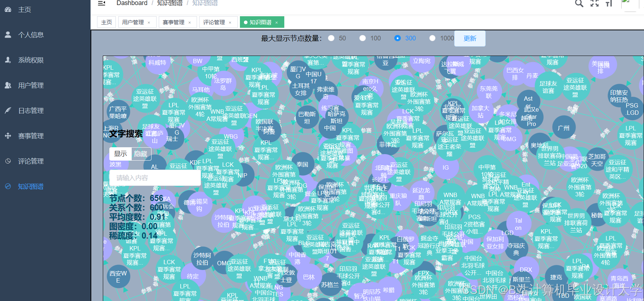The image size is (644, 301).
Task: Select the BW graph node
Action: pos(198,61)
